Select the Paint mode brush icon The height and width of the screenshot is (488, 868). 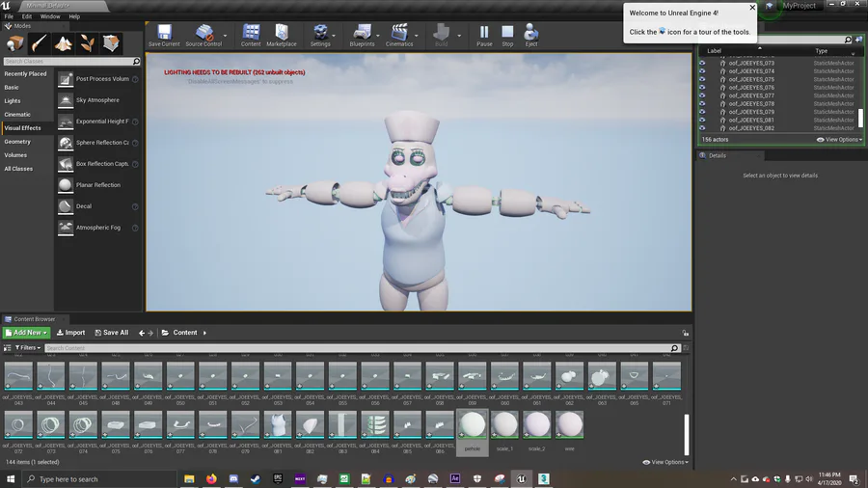(x=40, y=43)
